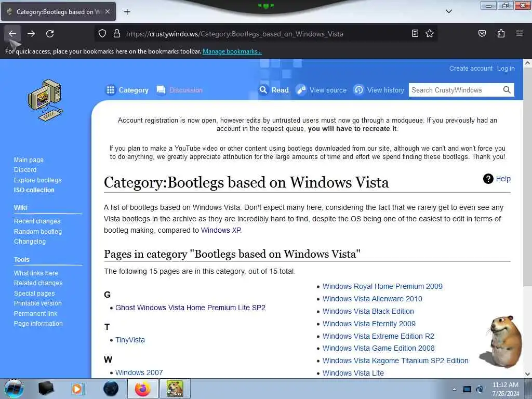Toggle reader view icon in the address bar
The width and height of the screenshot is (532, 399).
click(415, 33)
